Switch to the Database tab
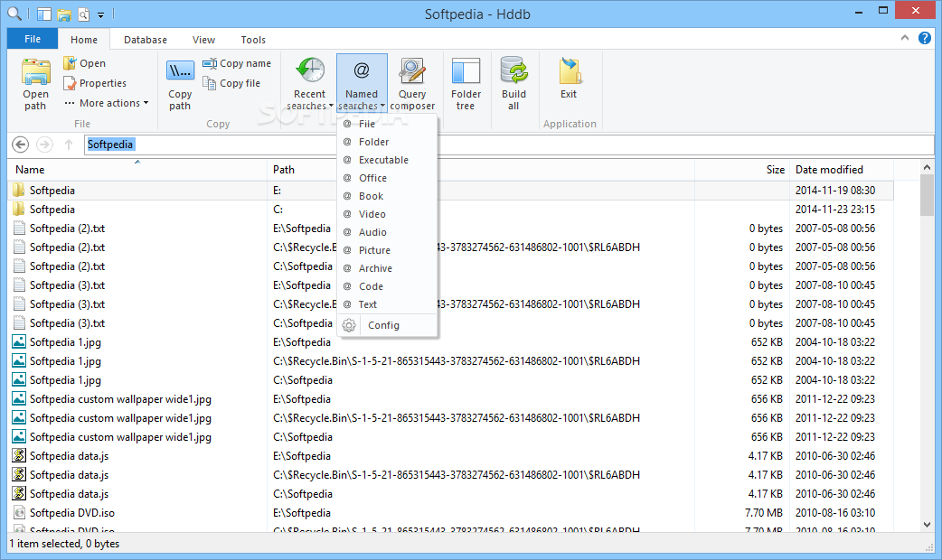 pyautogui.click(x=146, y=40)
